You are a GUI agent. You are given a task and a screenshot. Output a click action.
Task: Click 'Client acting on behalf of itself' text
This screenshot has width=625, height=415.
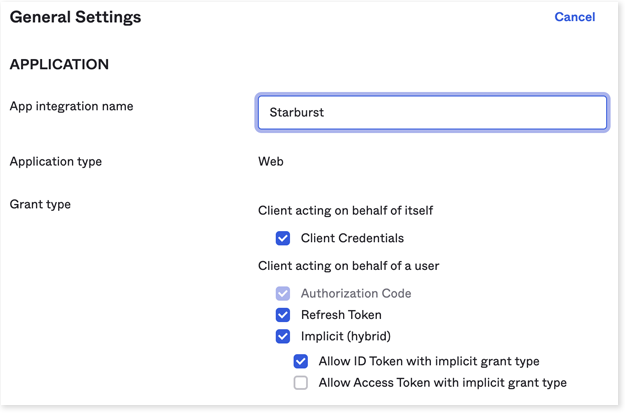pos(346,210)
